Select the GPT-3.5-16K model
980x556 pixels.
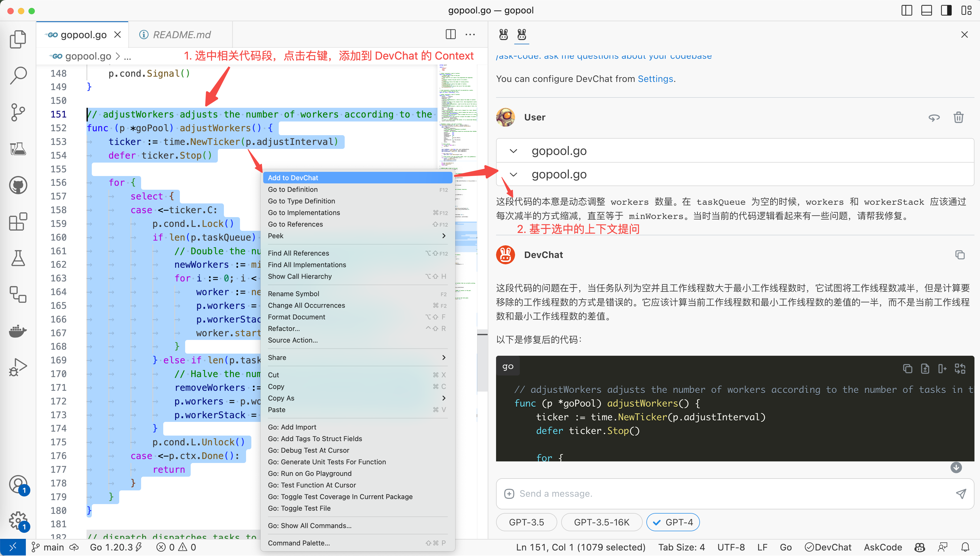[601, 522]
